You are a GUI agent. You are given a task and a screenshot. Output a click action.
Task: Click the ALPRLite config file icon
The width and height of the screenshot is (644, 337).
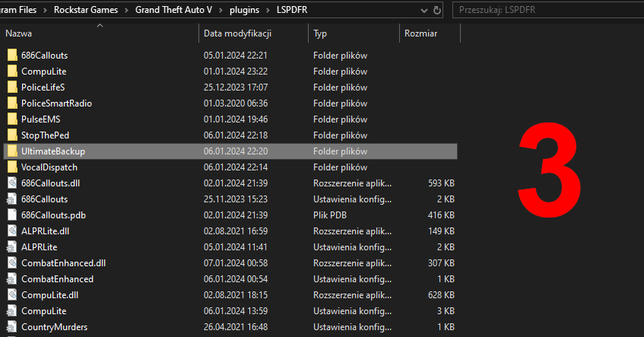12,247
